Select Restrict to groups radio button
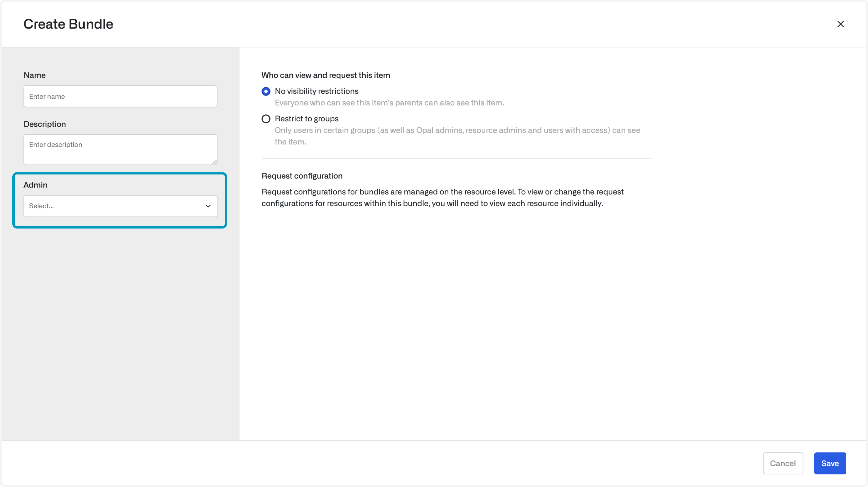The height and width of the screenshot is (487, 868). (x=266, y=119)
